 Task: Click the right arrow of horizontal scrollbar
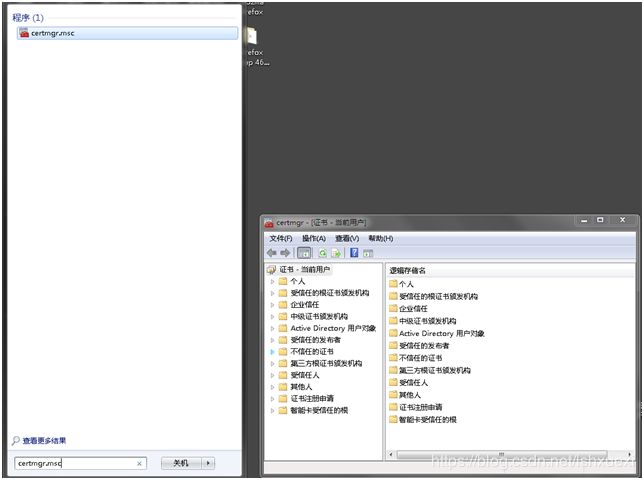pyautogui.click(x=630, y=454)
